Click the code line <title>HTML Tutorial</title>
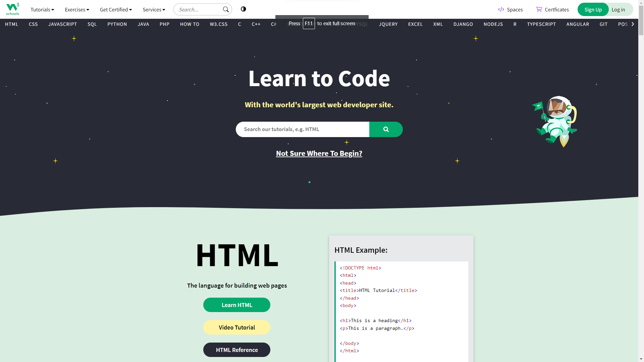Screen dimensions: 644x362 [x=378, y=291]
